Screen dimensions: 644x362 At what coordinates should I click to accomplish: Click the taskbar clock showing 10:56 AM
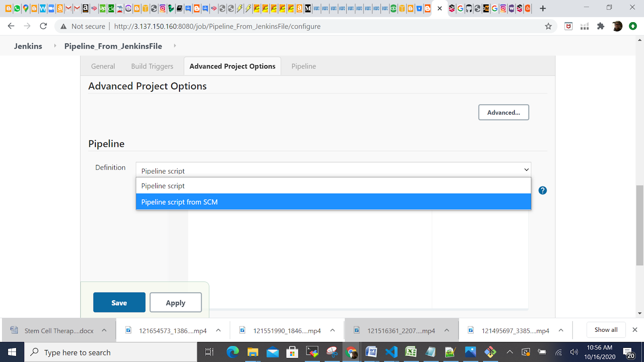[x=600, y=352]
